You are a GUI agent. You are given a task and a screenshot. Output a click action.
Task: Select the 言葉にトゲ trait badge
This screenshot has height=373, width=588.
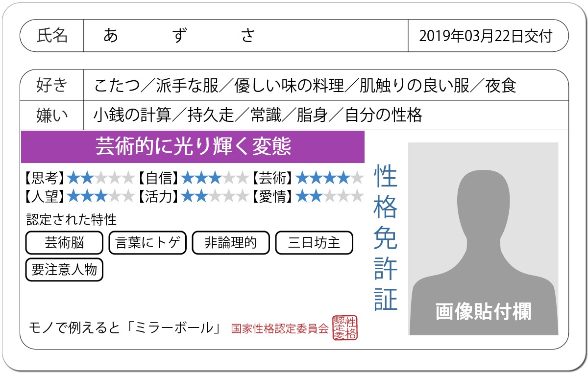[147, 243]
